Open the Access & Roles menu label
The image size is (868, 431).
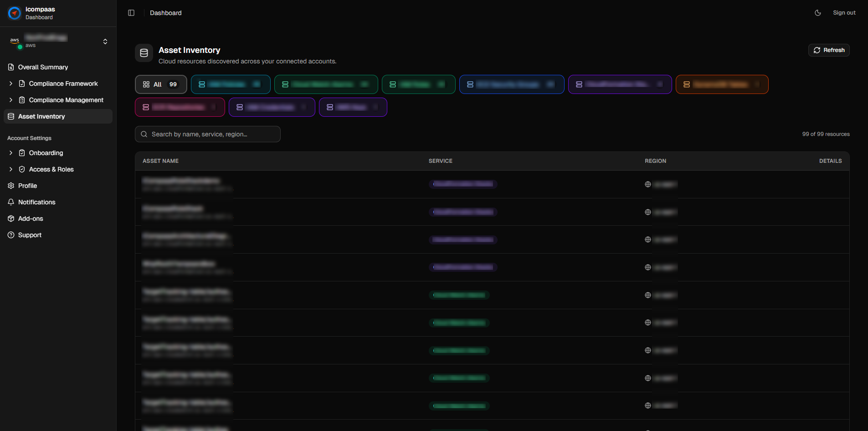[51, 169]
